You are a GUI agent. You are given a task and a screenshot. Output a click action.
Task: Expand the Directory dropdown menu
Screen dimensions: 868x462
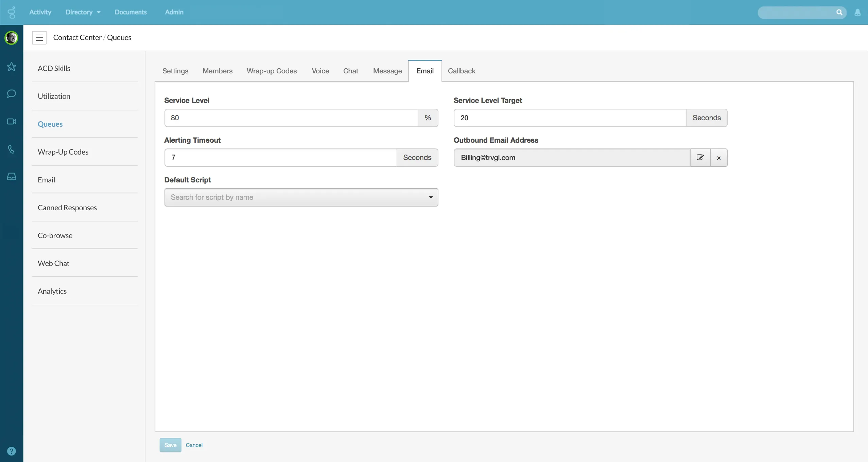point(83,12)
